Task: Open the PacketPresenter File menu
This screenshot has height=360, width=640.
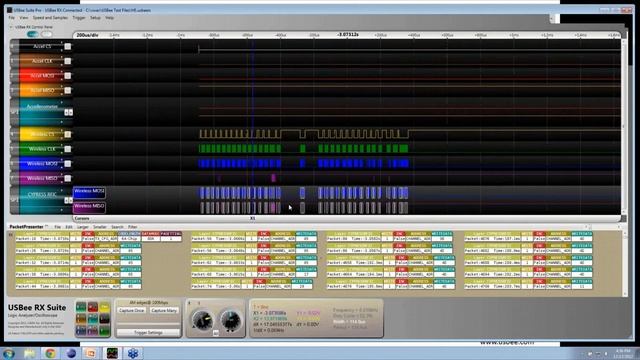Action: [x=58, y=227]
